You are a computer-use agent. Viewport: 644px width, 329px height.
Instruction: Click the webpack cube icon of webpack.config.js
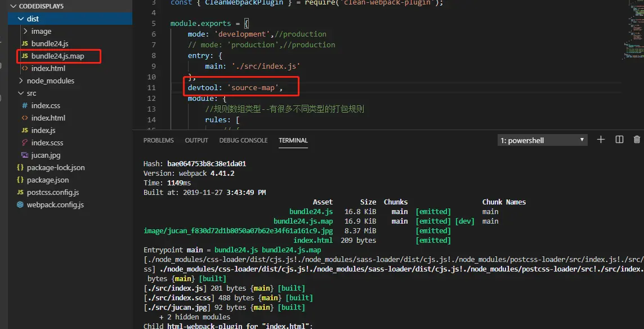click(20, 205)
